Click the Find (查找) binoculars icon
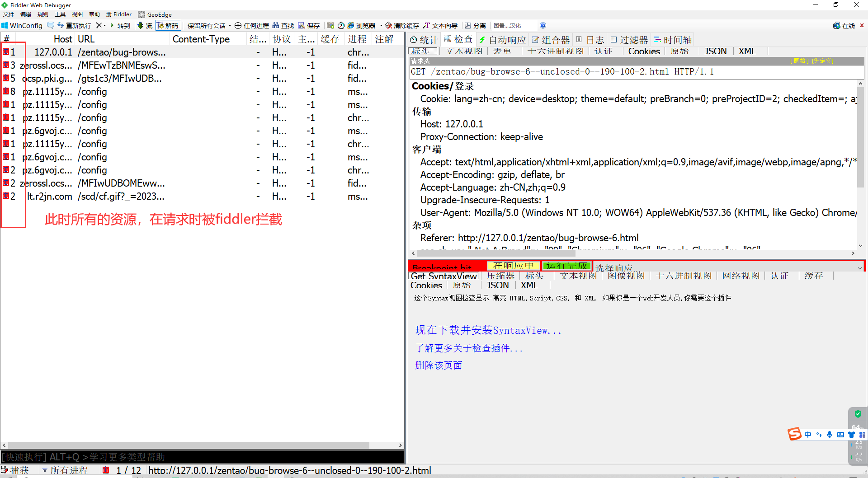 pyautogui.click(x=283, y=25)
